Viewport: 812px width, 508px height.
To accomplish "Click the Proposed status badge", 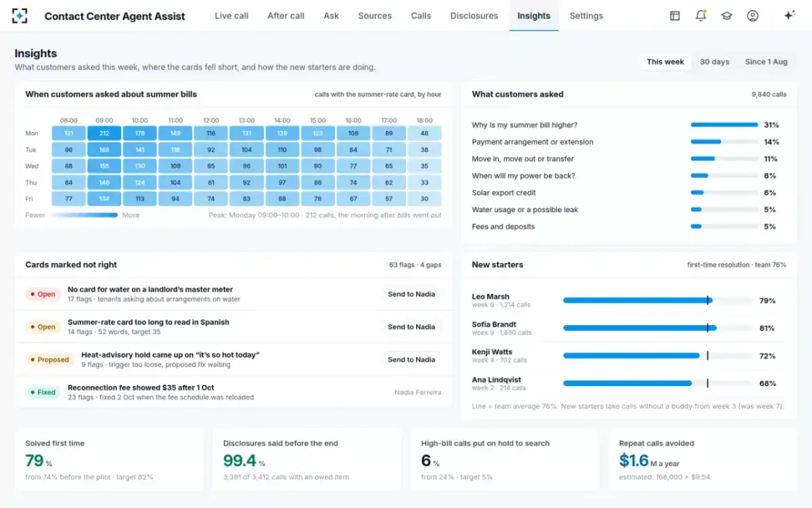I will [50, 360].
